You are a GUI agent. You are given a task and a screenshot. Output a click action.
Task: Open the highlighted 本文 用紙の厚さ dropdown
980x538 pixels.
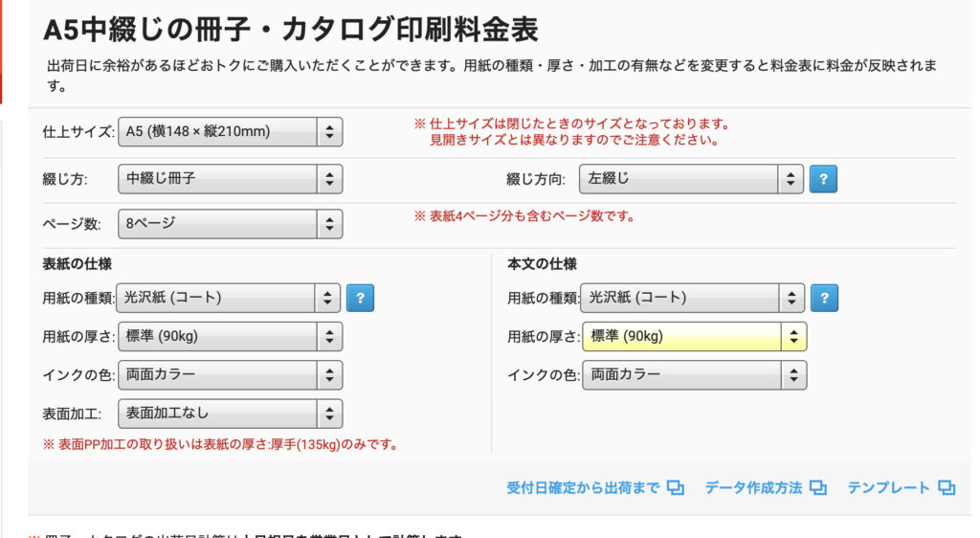coord(693,336)
